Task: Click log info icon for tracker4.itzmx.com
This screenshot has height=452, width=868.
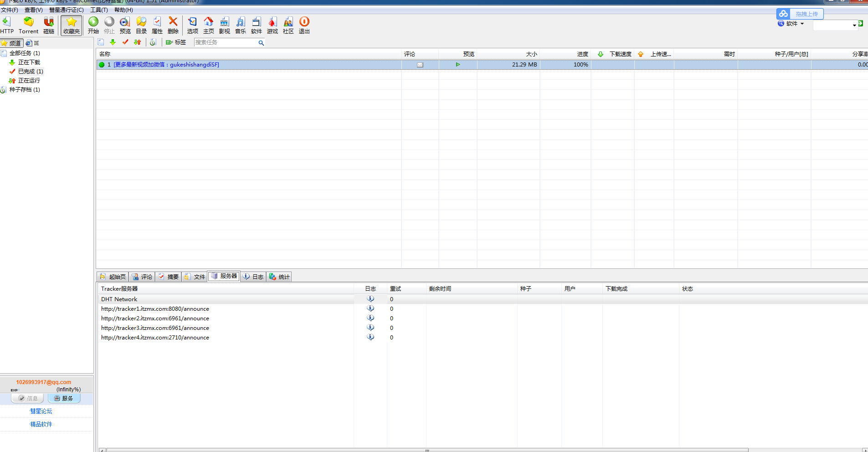Action: coord(370,337)
